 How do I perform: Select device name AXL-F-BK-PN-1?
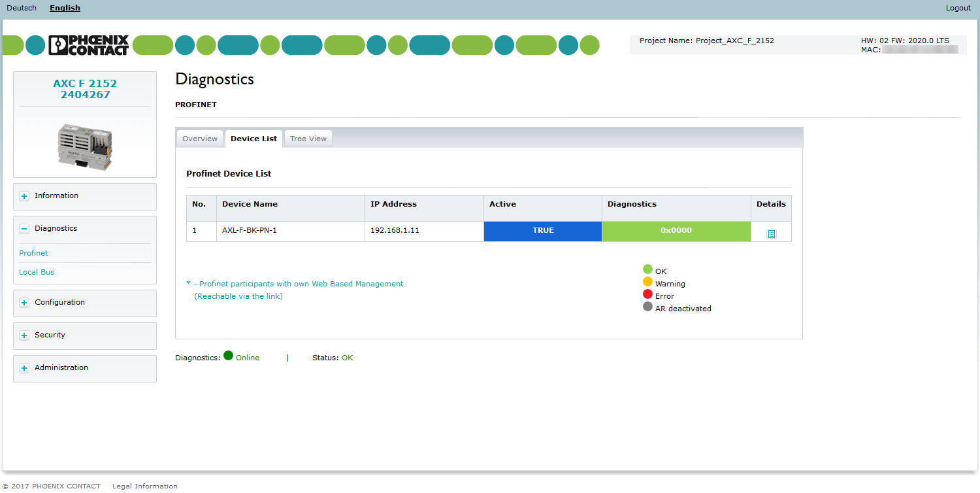coord(250,231)
